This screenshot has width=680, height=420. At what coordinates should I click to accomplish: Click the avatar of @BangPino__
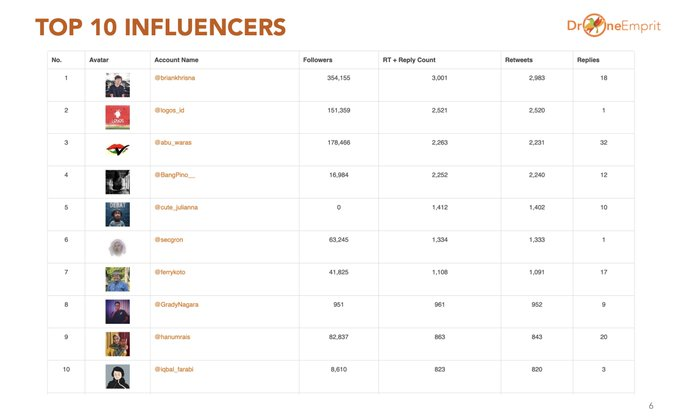(x=117, y=182)
